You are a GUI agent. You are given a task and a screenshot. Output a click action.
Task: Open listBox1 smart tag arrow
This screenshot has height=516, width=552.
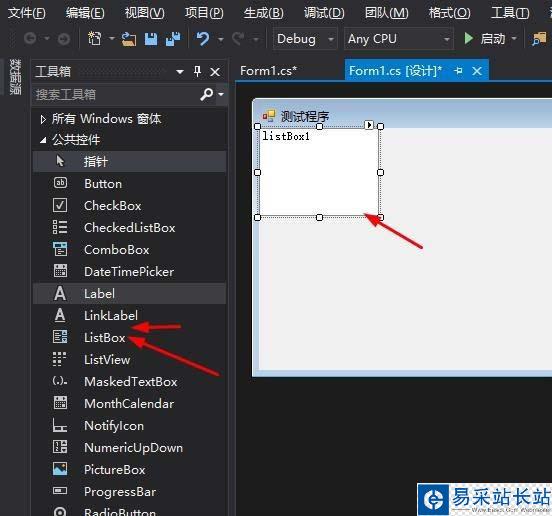point(369,125)
